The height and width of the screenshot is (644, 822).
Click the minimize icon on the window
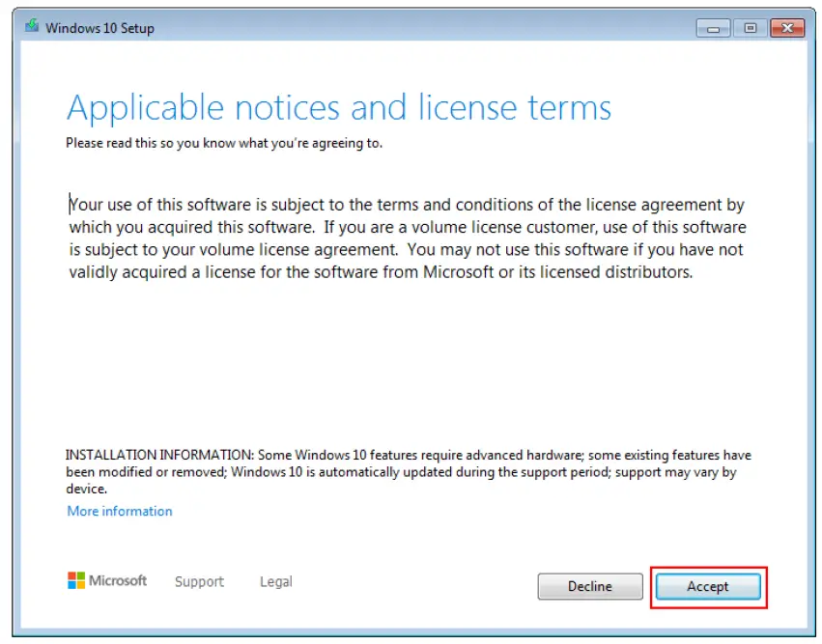point(712,28)
